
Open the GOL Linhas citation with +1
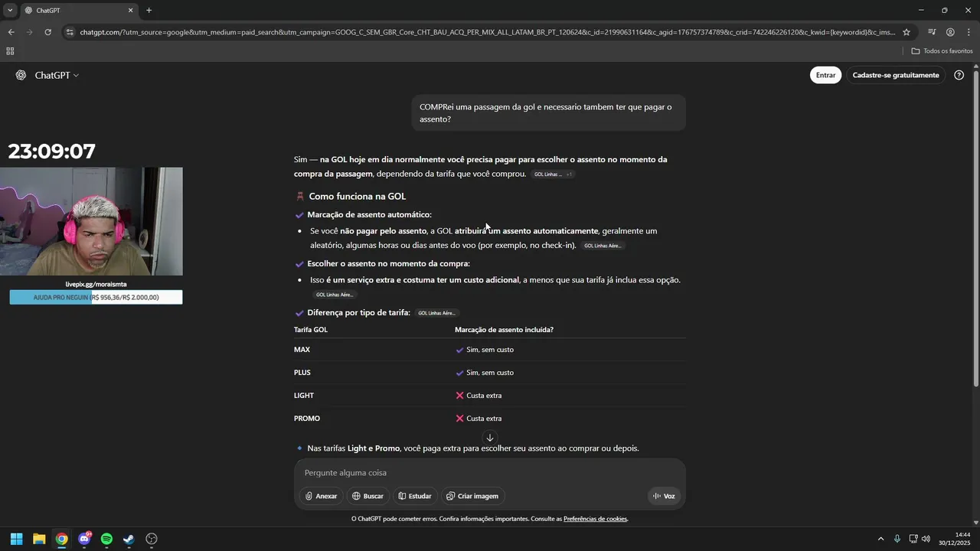click(x=552, y=174)
